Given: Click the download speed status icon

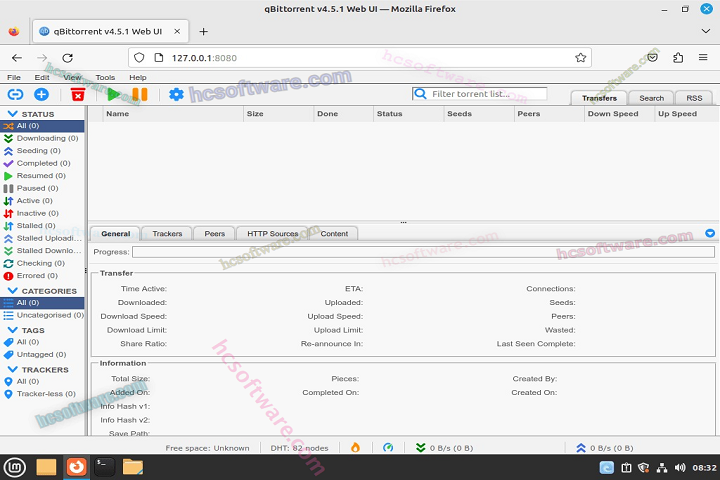Looking at the screenshot, I should (421, 447).
